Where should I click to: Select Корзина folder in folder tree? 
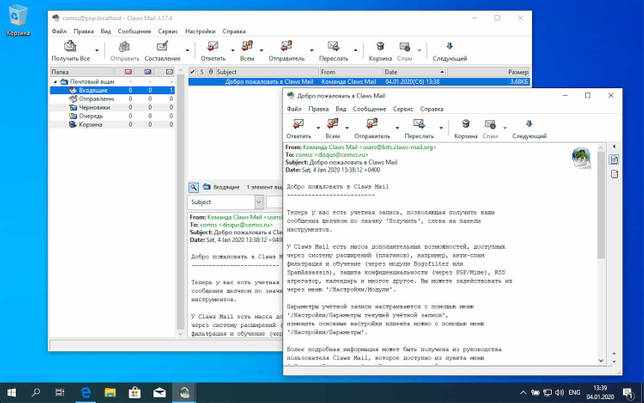pyautogui.click(x=112, y=124)
